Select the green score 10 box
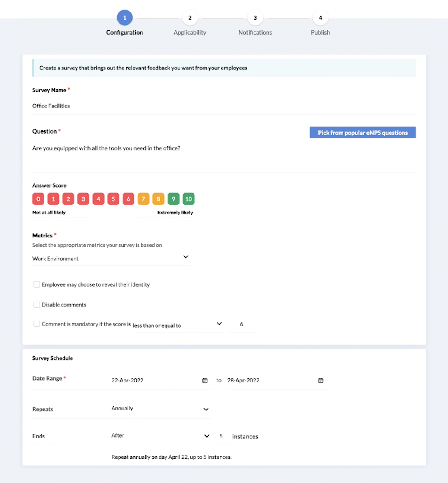 189,199
